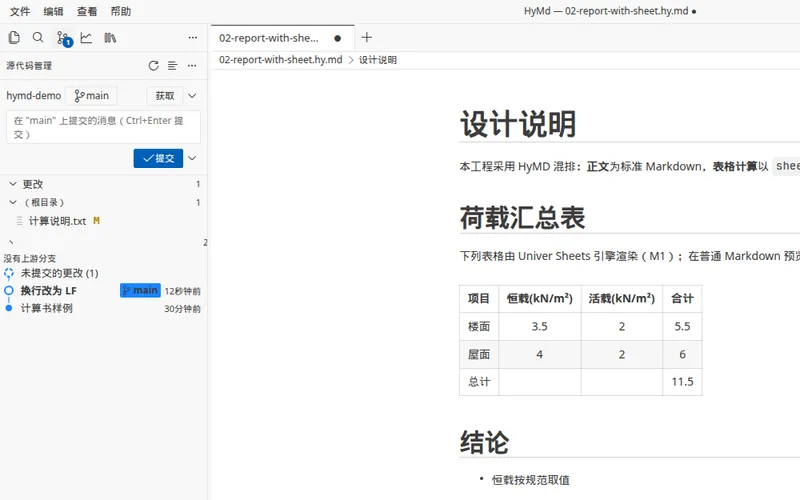The image size is (800, 500).
Task: Open the source control panel icon
Action: [63, 38]
